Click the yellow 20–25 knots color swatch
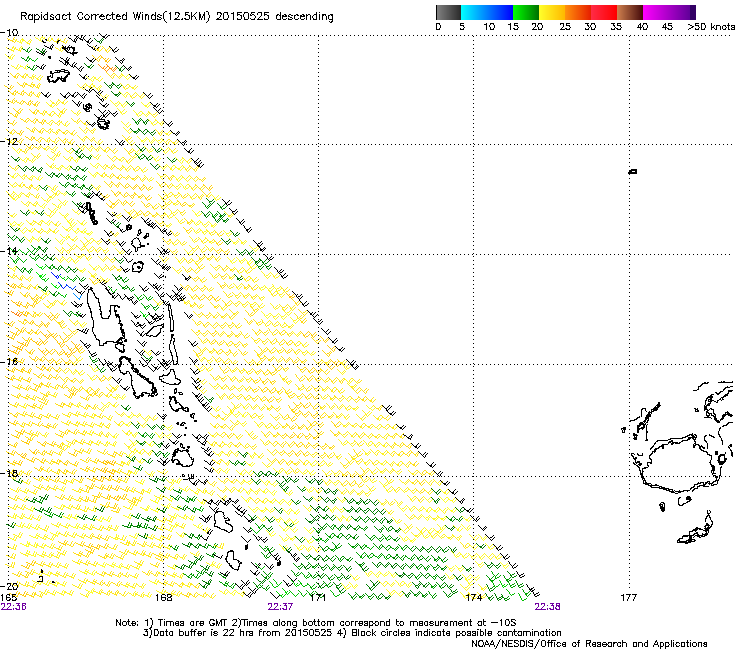 (x=552, y=12)
